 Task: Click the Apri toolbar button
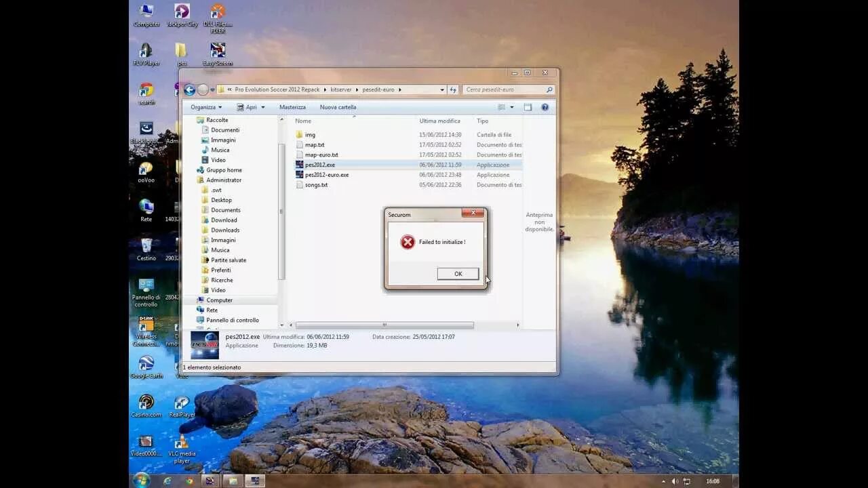tap(248, 107)
